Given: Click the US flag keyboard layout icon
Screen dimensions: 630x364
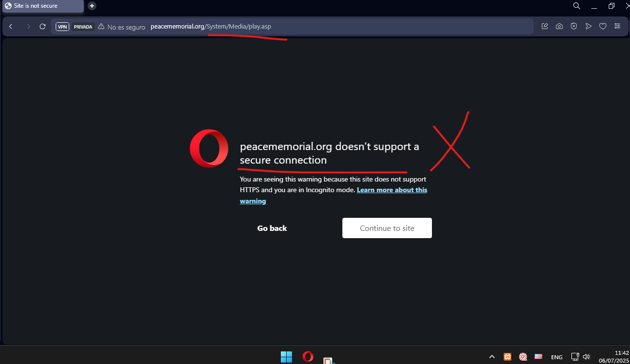Looking at the screenshot, I should [x=538, y=357].
